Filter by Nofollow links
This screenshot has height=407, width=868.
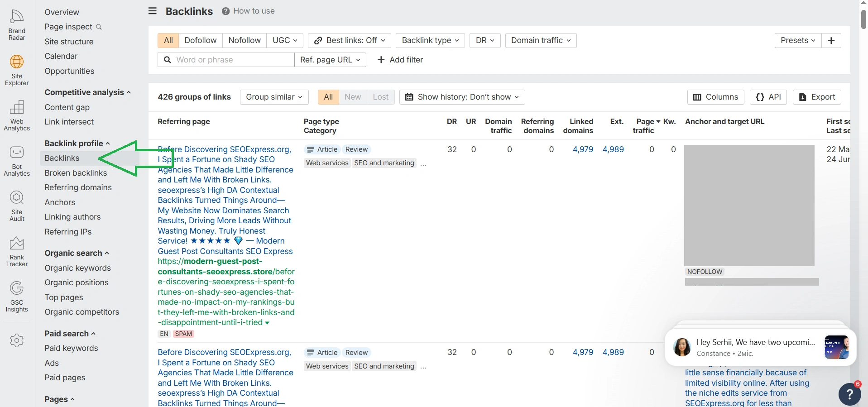(x=245, y=40)
